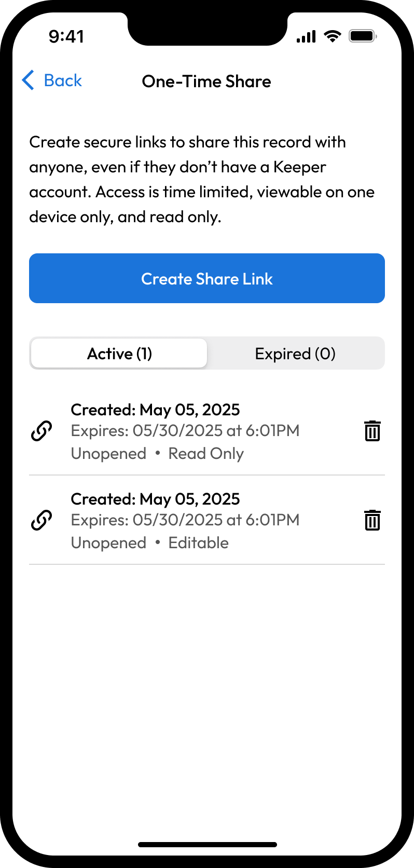Viewport: 414px width, 868px height.
Task: Tap the 9:41 clock in status bar
Action: tap(66, 36)
